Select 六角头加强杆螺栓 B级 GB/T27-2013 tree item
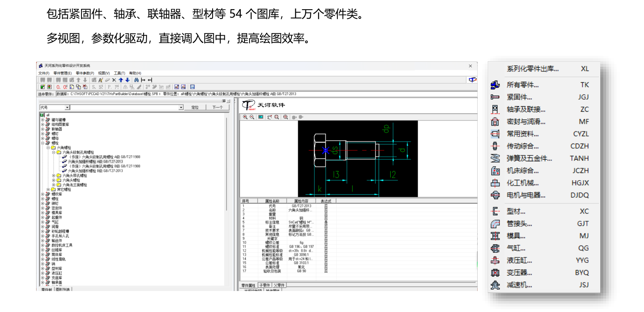Screen dimensions: 644x312 pos(96,171)
